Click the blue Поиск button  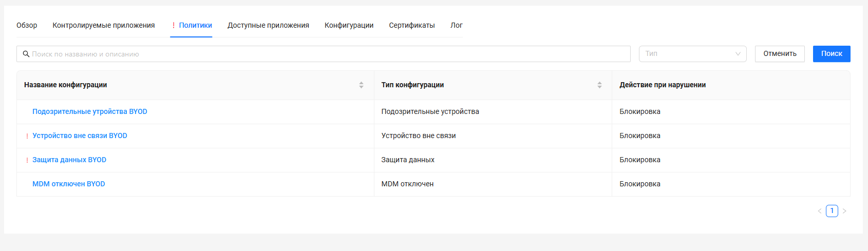point(831,54)
